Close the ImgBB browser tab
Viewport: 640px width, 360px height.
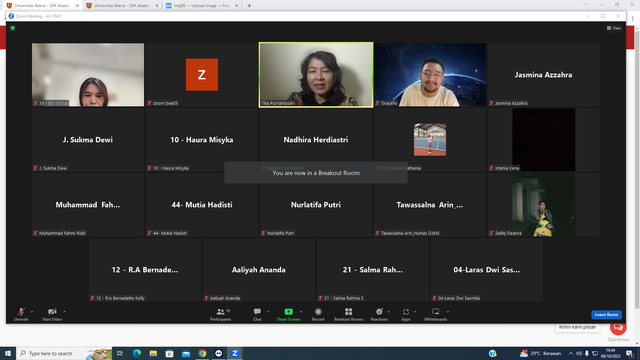236,6
